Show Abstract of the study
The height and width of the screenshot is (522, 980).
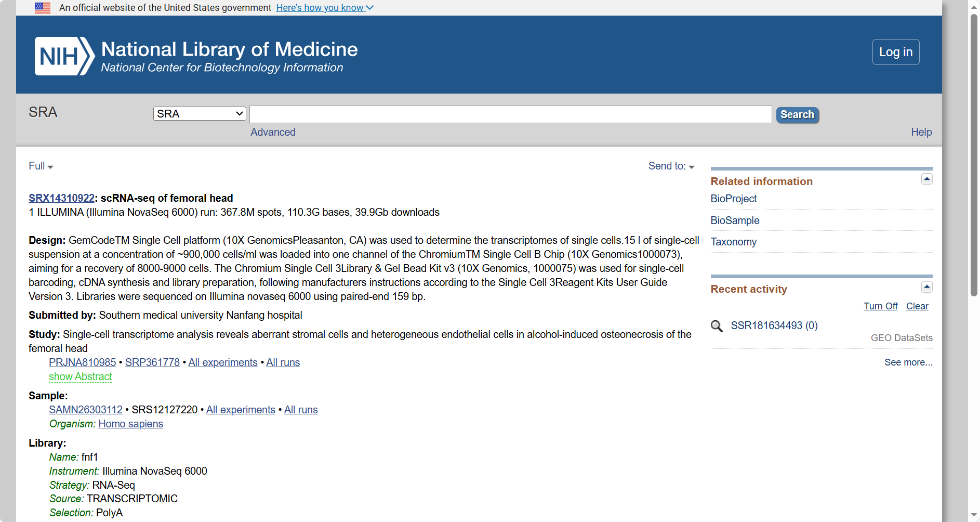click(81, 376)
